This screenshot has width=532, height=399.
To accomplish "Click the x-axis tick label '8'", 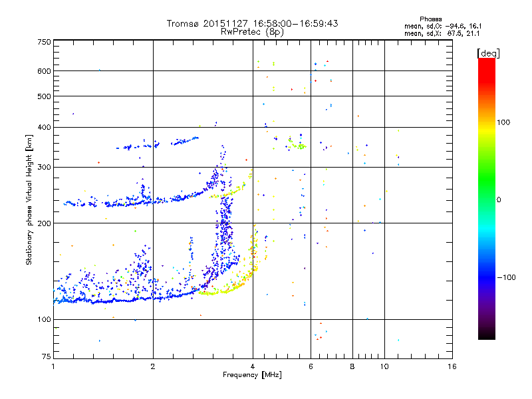I will [x=352, y=366].
